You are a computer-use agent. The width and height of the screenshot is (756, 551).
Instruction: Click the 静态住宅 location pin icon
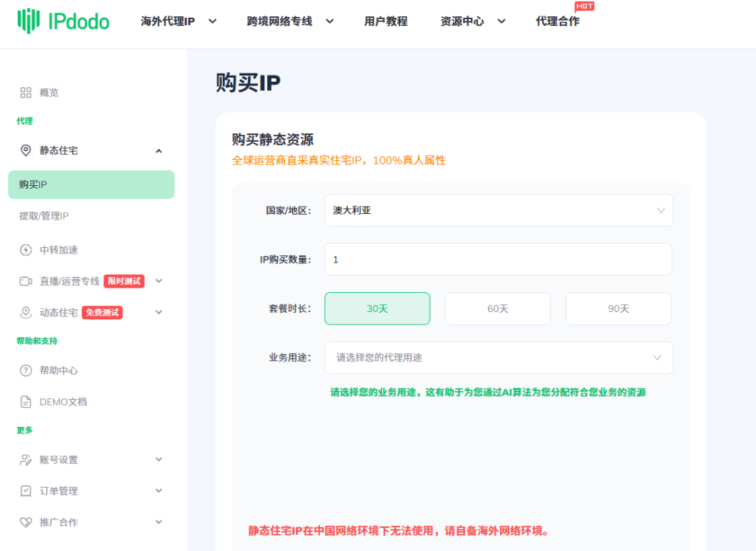(26, 150)
